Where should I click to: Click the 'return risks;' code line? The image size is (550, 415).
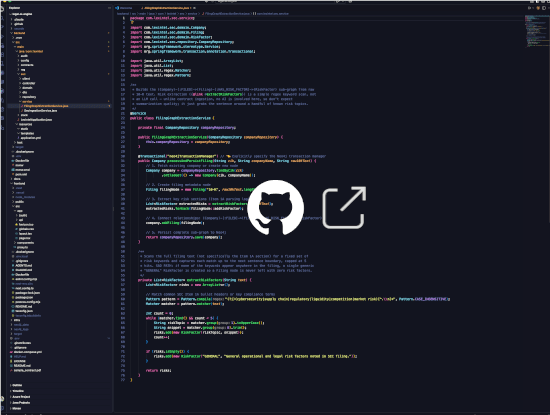tap(159, 370)
